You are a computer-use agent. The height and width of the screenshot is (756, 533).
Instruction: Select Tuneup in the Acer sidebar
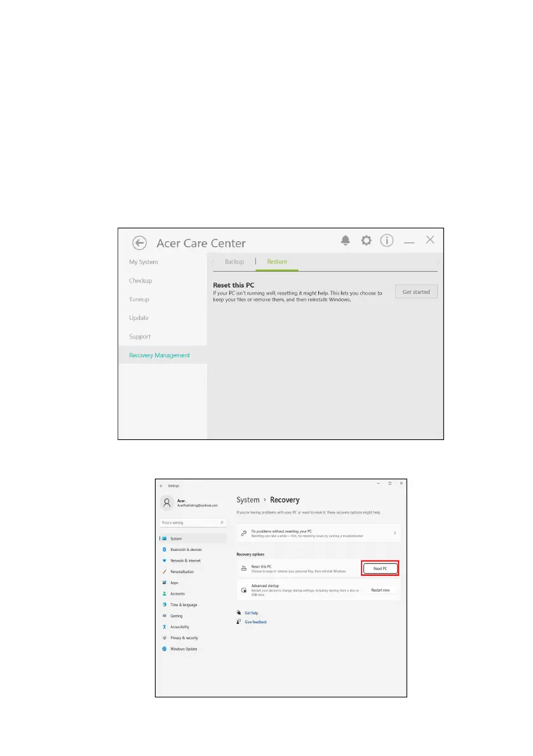point(139,300)
